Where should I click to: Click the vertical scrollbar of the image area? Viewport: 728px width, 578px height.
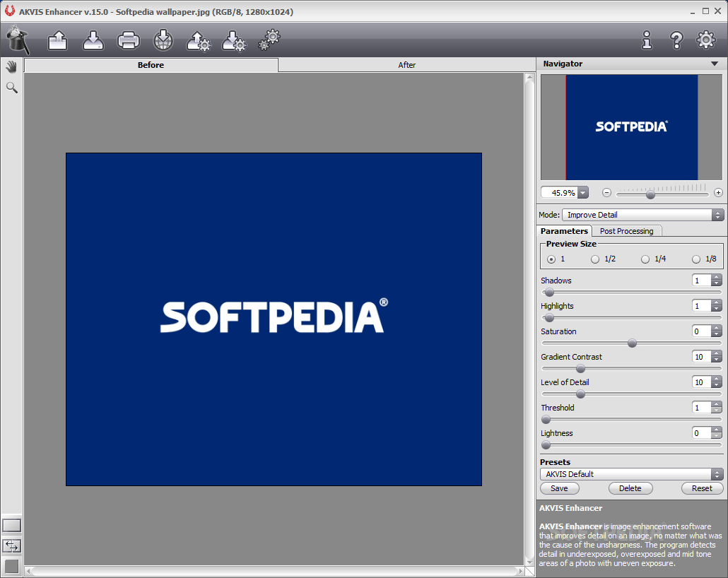[x=530, y=319]
